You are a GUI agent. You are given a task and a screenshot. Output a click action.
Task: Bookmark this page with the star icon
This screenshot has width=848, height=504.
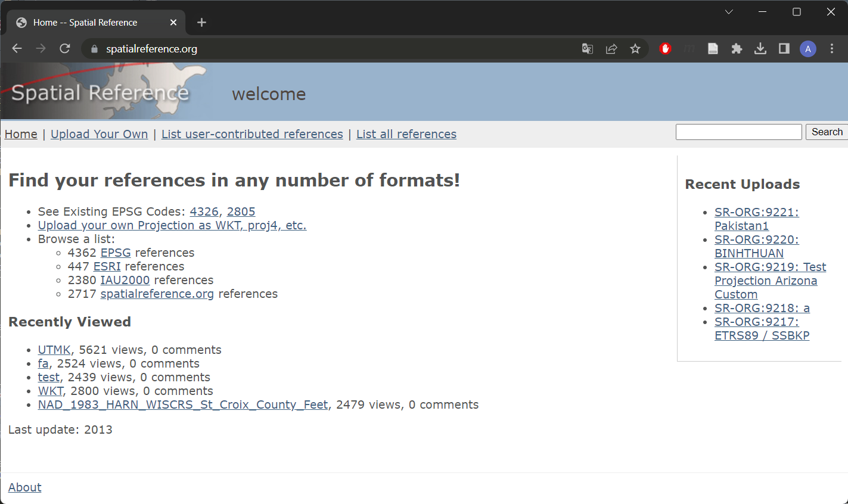tap(635, 49)
